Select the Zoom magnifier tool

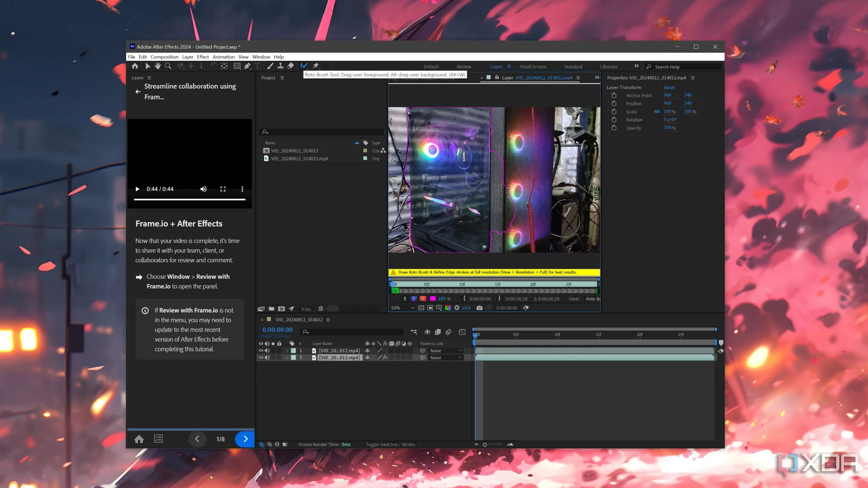click(x=168, y=66)
